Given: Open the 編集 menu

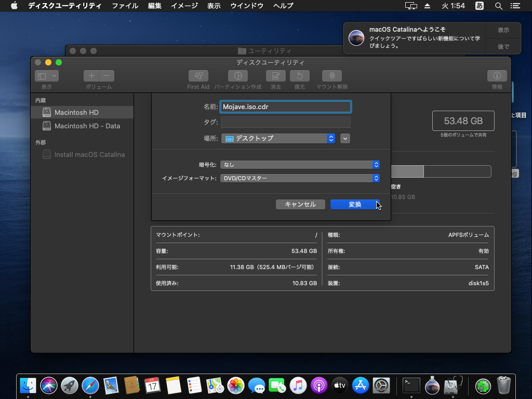Looking at the screenshot, I should pos(155,6).
